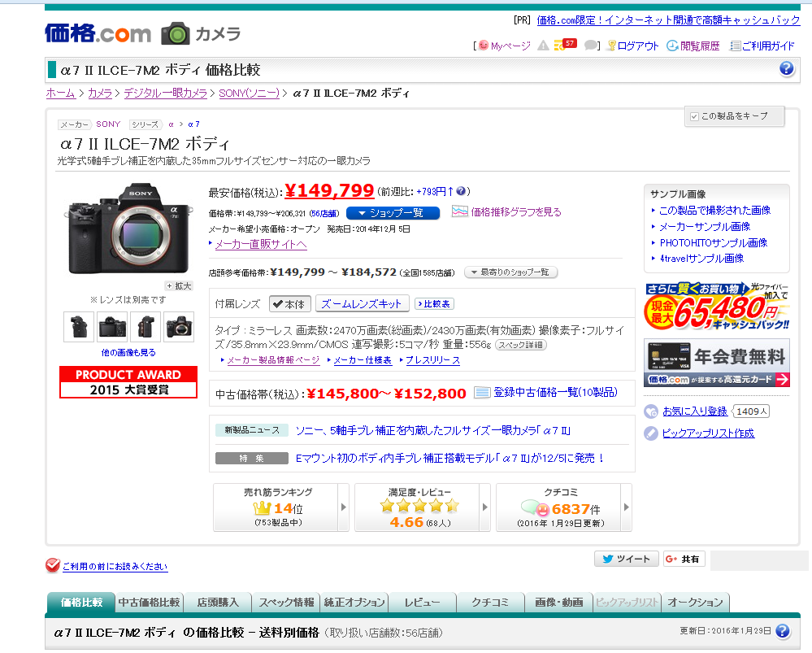Open the メーカー直販サイトへ link
This screenshot has height=653, width=812.
261,244
